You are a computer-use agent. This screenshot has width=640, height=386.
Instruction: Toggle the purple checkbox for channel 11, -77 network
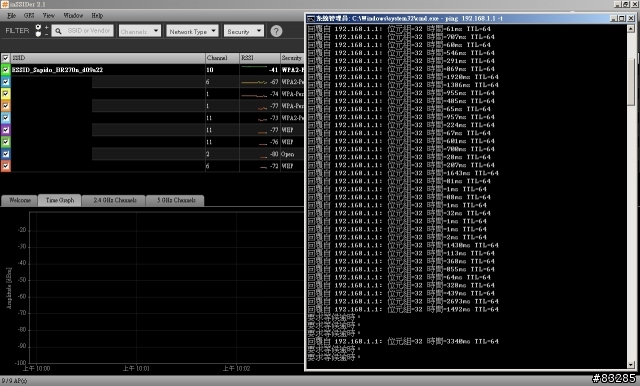pos(6,130)
